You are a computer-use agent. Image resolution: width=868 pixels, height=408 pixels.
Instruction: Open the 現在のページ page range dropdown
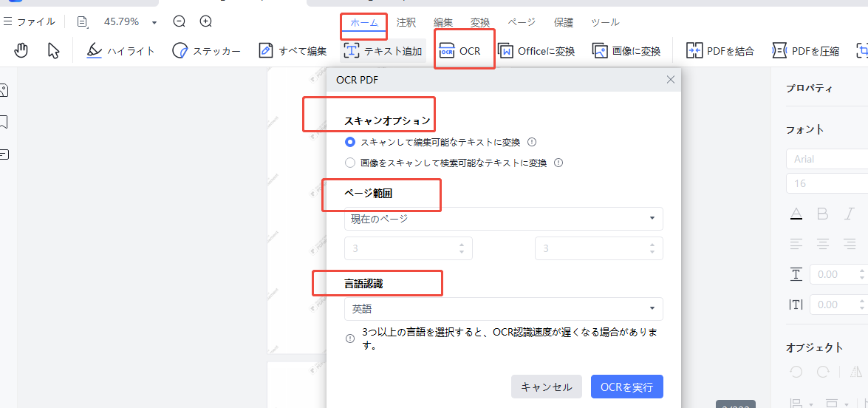click(x=504, y=219)
